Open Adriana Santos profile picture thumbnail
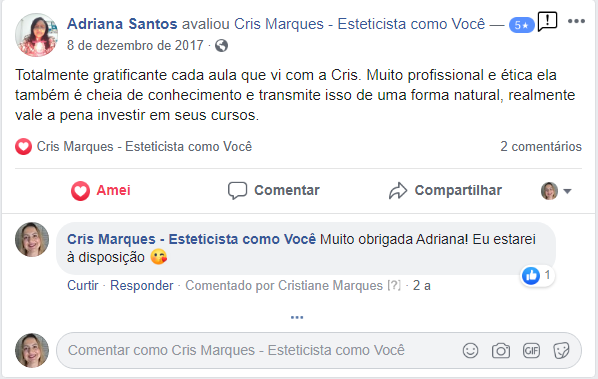Image resolution: width=598 pixels, height=379 pixels. pos(36,35)
